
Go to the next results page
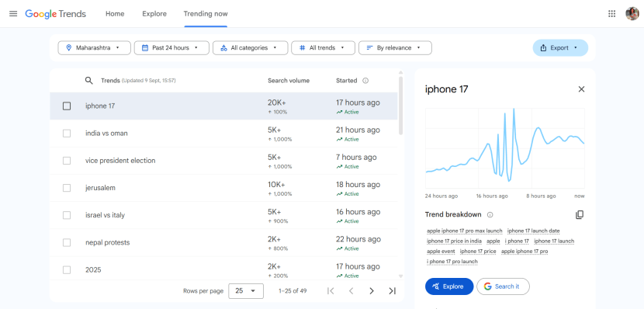click(372, 291)
